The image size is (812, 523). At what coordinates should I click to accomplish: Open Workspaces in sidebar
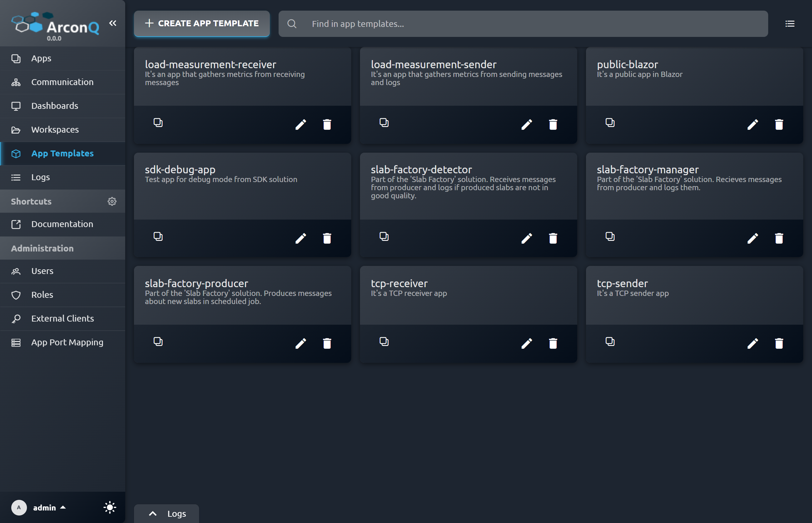55,130
